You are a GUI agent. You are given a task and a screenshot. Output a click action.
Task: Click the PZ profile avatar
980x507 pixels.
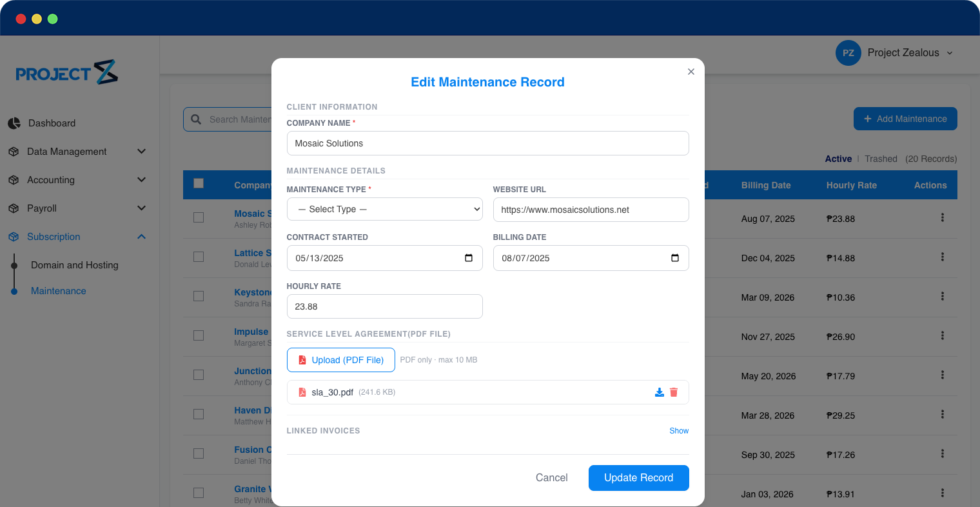click(848, 53)
